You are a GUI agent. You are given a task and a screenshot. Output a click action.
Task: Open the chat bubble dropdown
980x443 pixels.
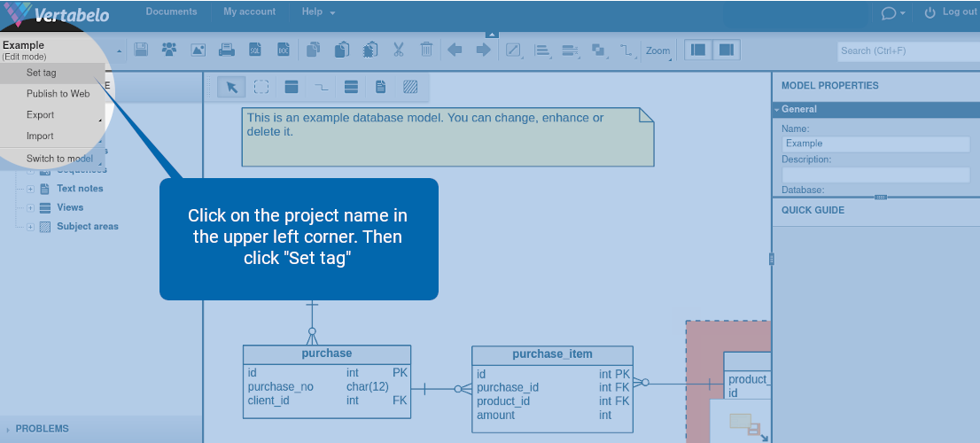[893, 13]
